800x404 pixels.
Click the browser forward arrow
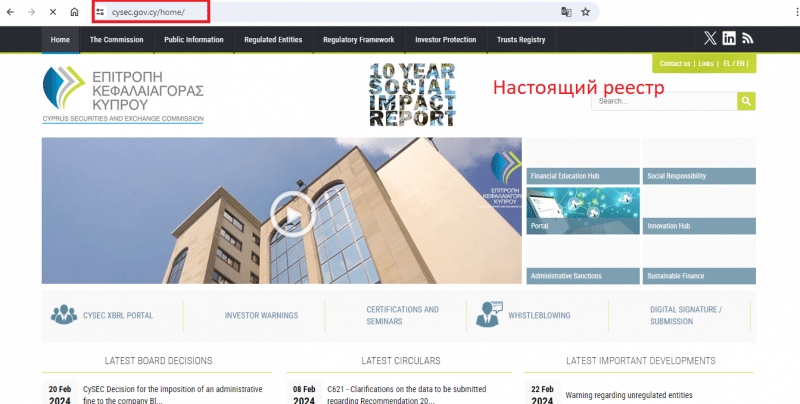pyautogui.click(x=32, y=12)
